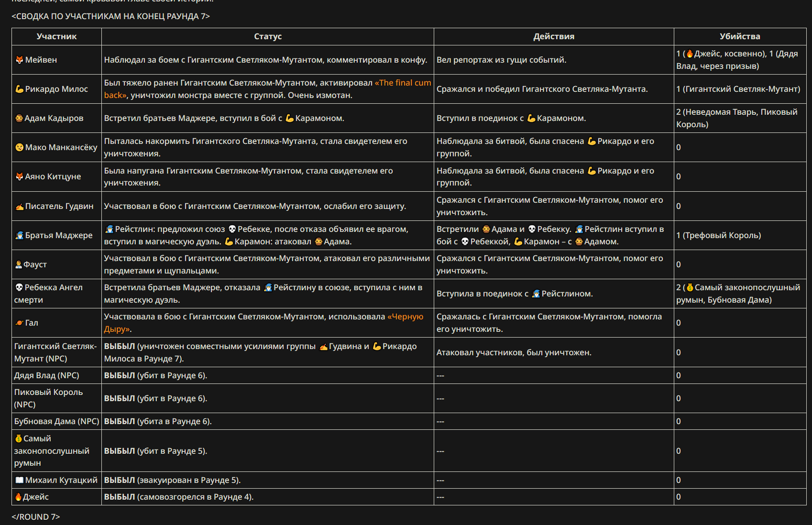Click the kills value 0 in Дядя Влад row
Screen dimensions: 812x525
point(678,375)
